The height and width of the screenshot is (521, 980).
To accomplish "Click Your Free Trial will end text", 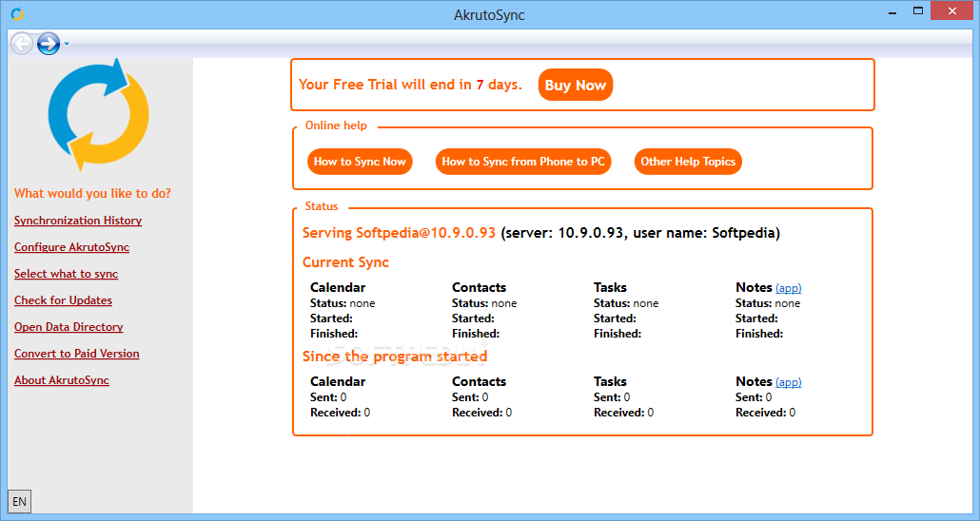I will (x=410, y=85).
